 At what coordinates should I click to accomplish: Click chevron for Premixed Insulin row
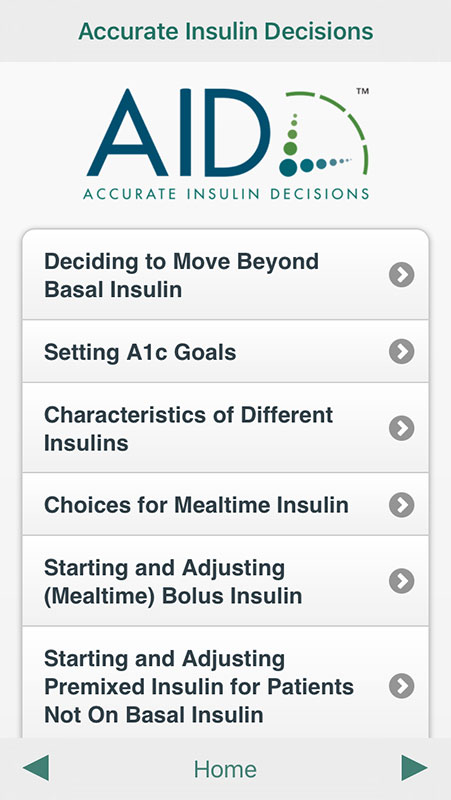point(402,687)
